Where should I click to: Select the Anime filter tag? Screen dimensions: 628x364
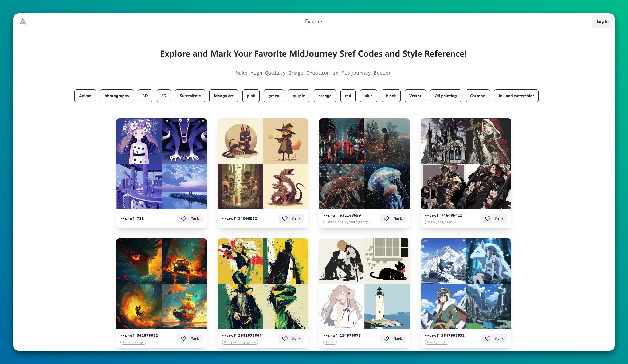pyautogui.click(x=85, y=96)
